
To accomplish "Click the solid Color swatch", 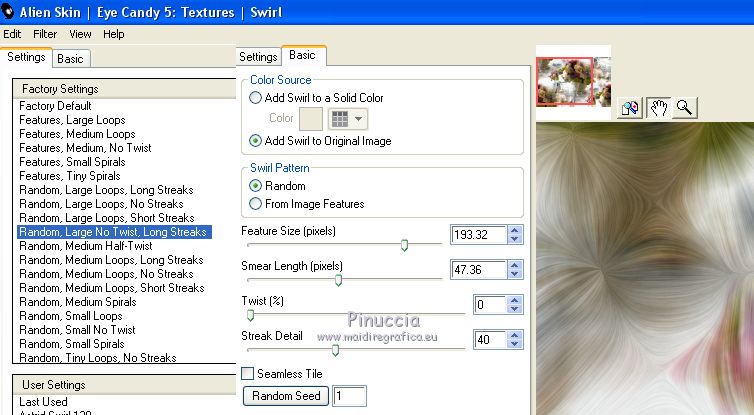I will pos(311,119).
